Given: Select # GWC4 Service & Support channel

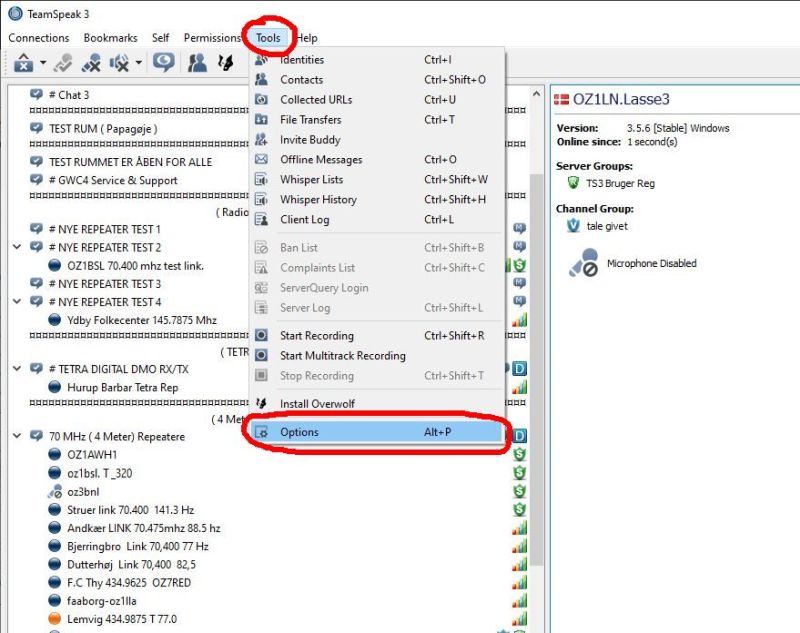Looking at the screenshot, I should 113,180.
